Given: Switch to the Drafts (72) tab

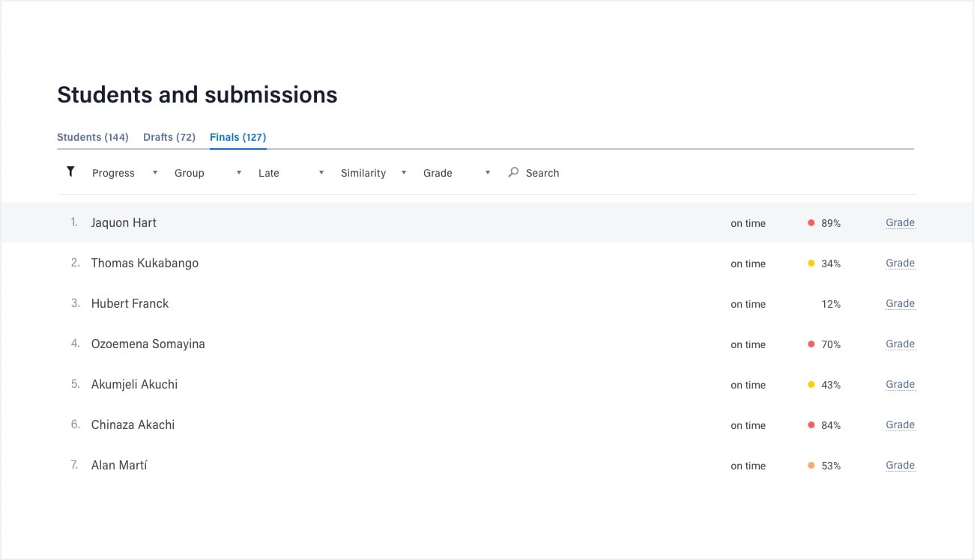Looking at the screenshot, I should (169, 137).
